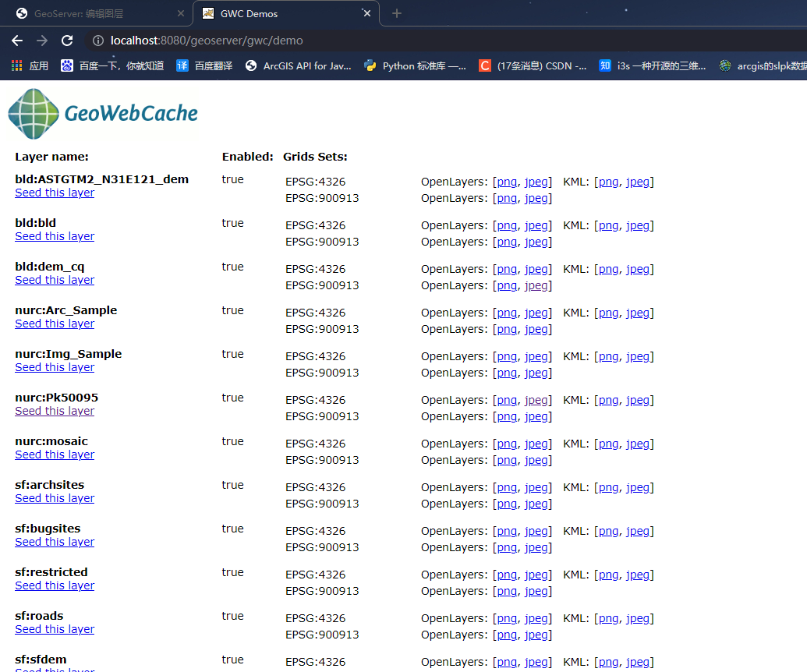Seed the bld:bld layer
Viewport: 807px width, 672px height.
(x=55, y=237)
